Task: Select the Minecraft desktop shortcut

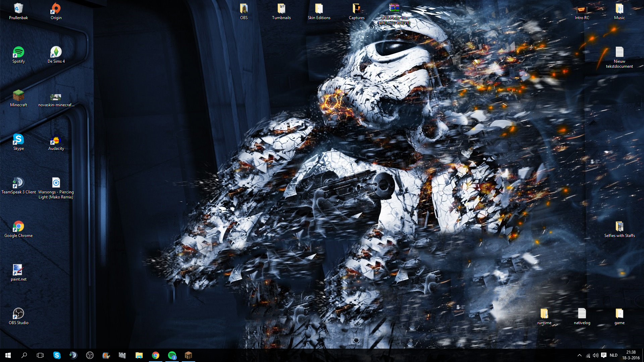Action: click(x=18, y=99)
